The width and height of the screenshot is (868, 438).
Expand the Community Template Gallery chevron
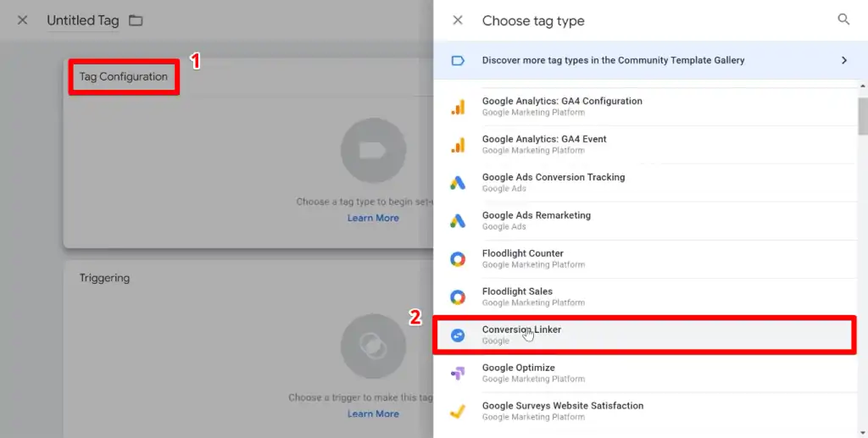point(844,60)
